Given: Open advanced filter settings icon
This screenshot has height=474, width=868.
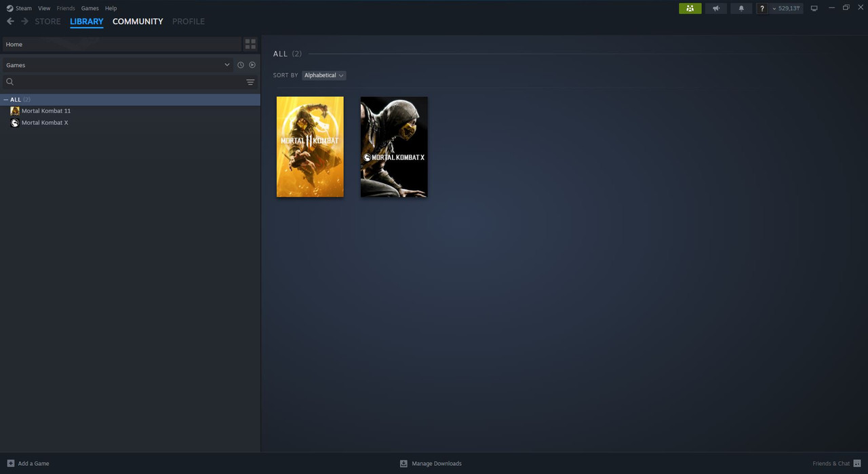Looking at the screenshot, I should click(x=250, y=82).
